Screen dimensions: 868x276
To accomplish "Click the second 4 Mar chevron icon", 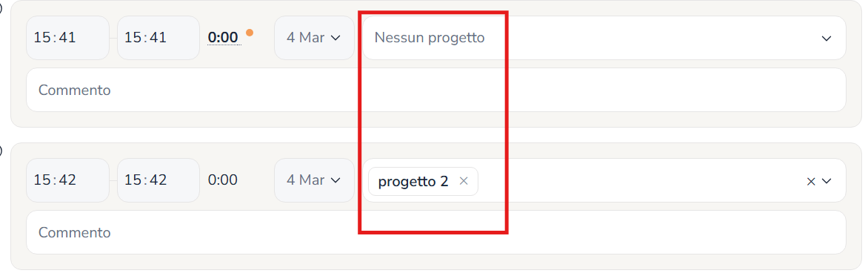I will [x=335, y=181].
